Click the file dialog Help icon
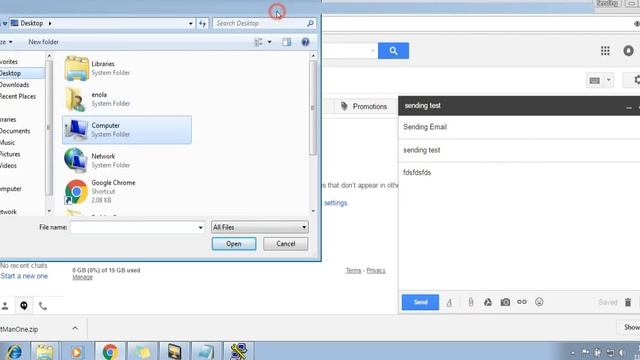Screen dimensions: 640x360 click(305, 42)
